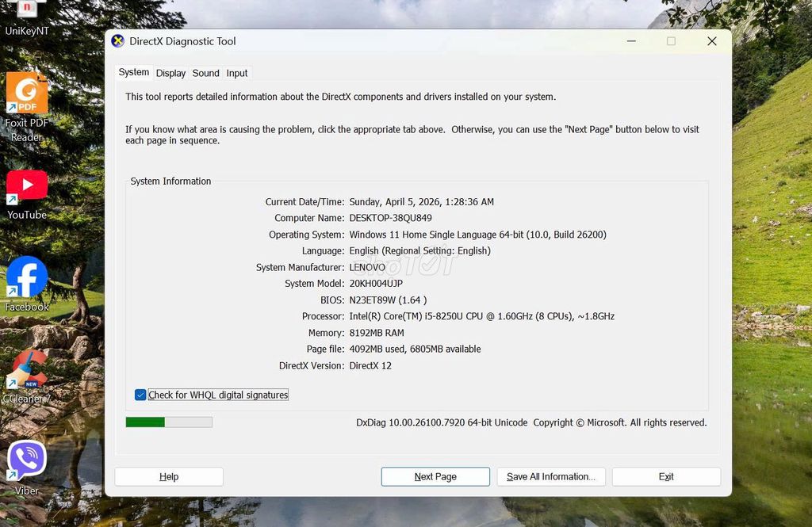Click the Exit button

tap(666, 476)
